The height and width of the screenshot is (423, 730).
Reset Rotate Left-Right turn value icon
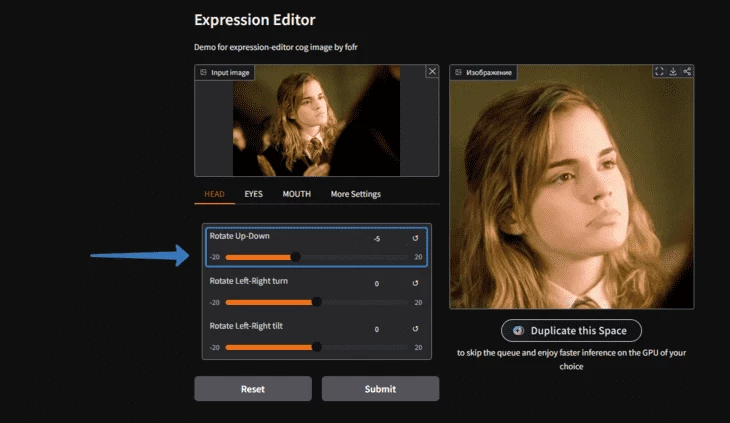point(415,283)
